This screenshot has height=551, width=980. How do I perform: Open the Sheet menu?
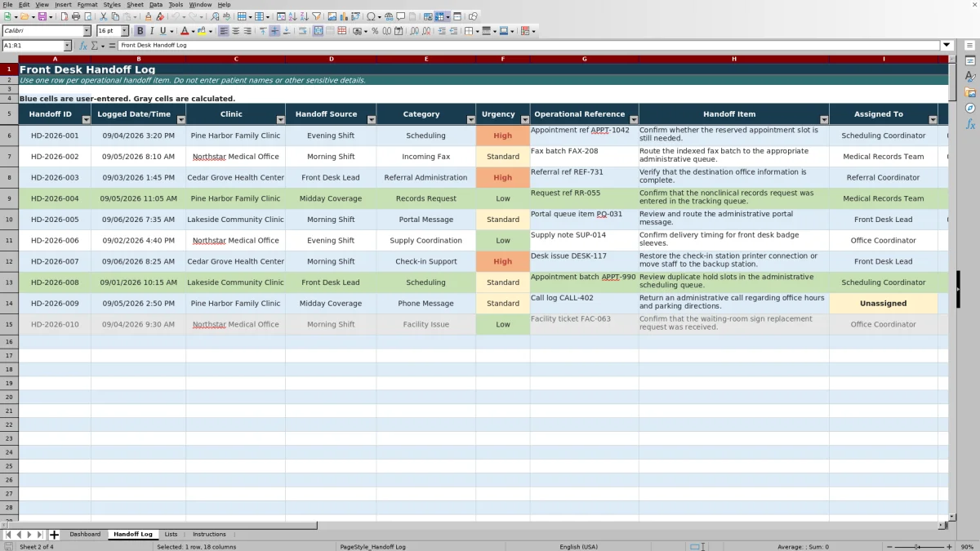click(x=135, y=5)
